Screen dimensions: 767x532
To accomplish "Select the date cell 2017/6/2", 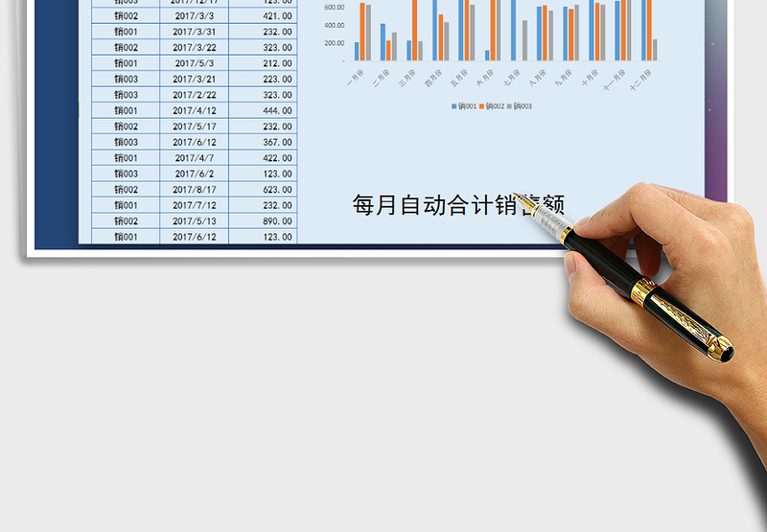I will (x=195, y=173).
